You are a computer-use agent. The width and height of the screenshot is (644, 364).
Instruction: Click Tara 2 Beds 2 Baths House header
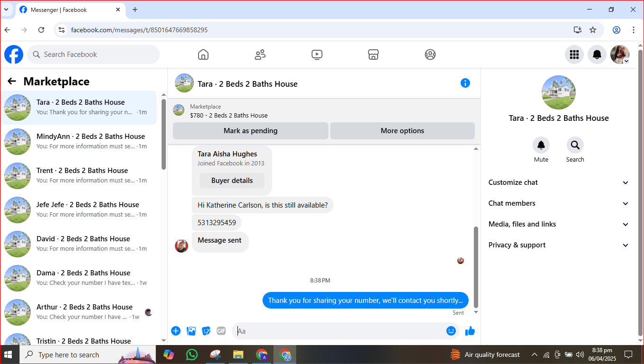[x=247, y=84]
